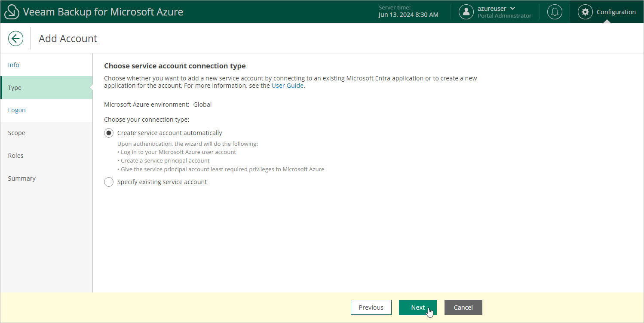Select the Type step
Image resolution: width=644 pixels, height=323 pixels.
[15, 88]
